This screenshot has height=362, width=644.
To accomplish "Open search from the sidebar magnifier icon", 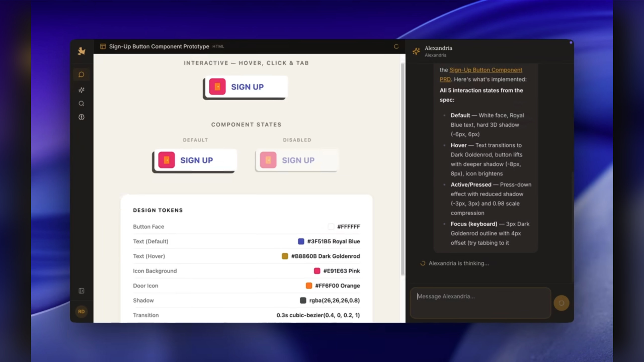I will click(x=81, y=103).
